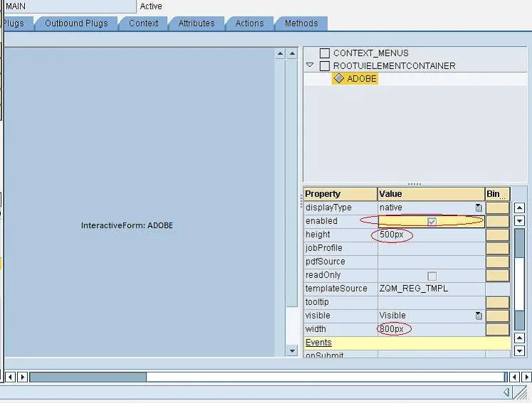Viewport: 532px width, 403px height.
Task: Click binding button for pdfSource property
Action: pyautogui.click(x=497, y=262)
